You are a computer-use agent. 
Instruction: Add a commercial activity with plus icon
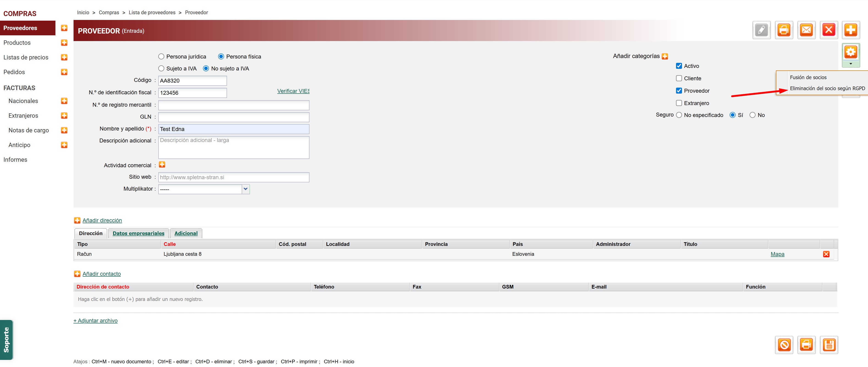click(x=162, y=165)
